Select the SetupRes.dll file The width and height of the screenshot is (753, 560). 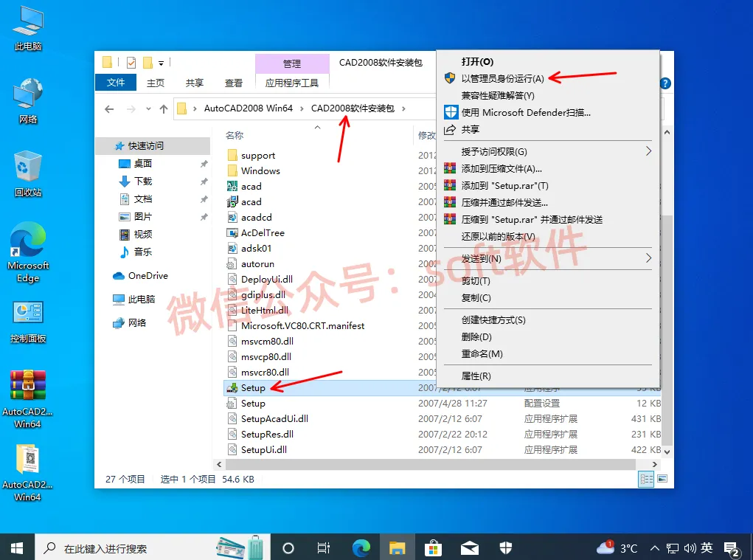pos(267,434)
